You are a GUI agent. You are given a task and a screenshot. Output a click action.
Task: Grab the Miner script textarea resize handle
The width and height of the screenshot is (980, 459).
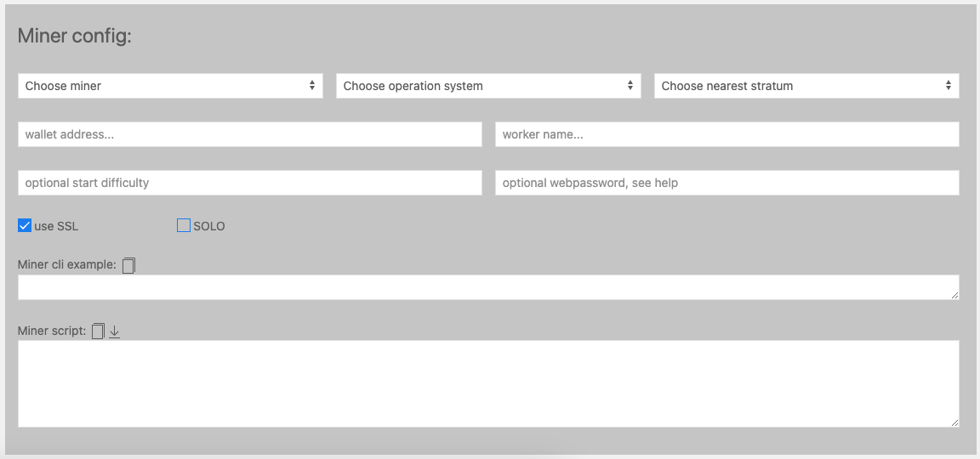[954, 422]
